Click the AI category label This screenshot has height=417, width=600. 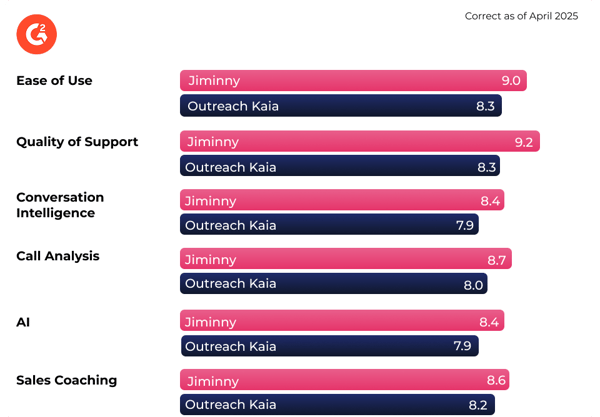(x=23, y=323)
